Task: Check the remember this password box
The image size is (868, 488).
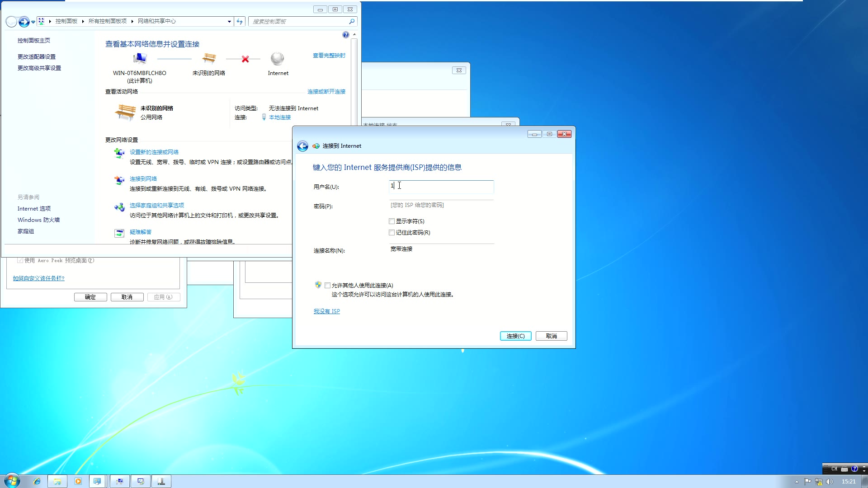Action: click(392, 233)
